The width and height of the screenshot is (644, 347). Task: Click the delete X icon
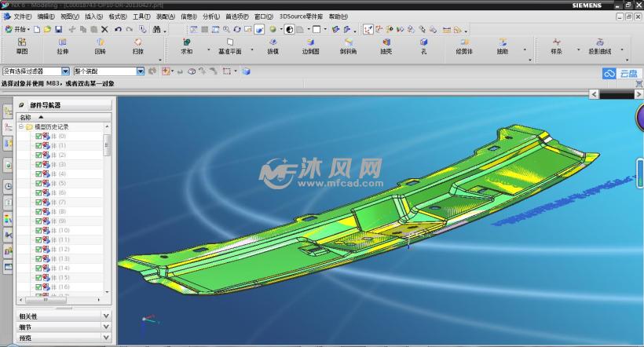[104, 30]
